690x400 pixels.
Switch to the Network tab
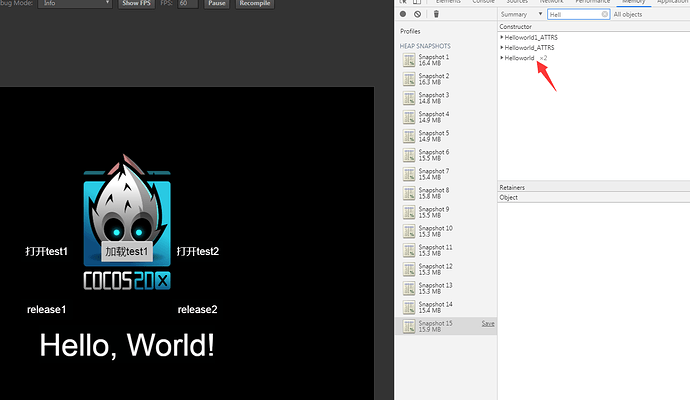[551, 2]
